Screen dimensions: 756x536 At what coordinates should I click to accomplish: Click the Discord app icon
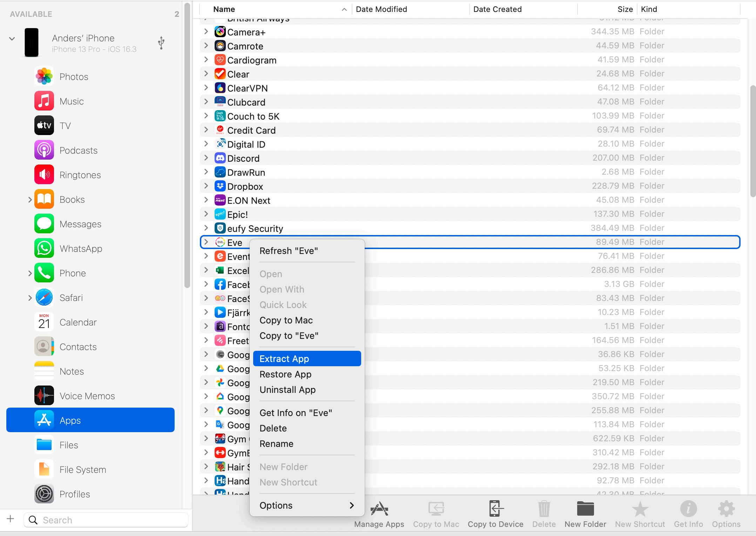click(220, 158)
